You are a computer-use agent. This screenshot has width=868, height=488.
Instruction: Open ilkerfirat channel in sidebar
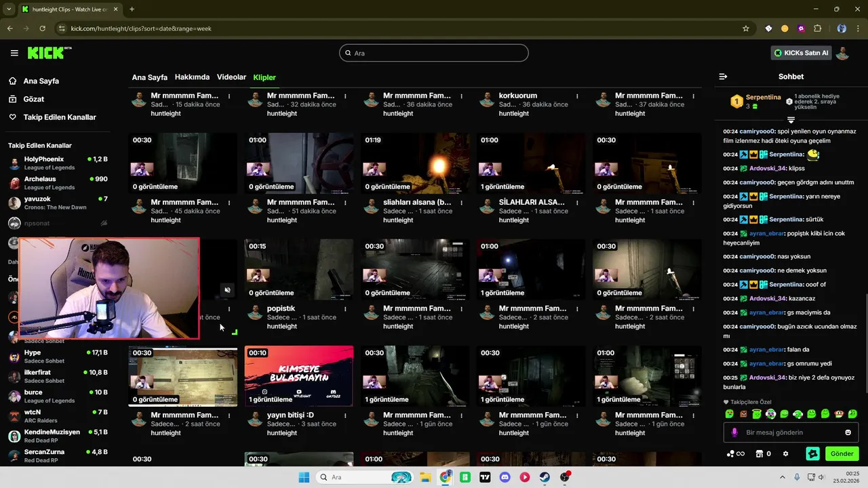[58, 376]
